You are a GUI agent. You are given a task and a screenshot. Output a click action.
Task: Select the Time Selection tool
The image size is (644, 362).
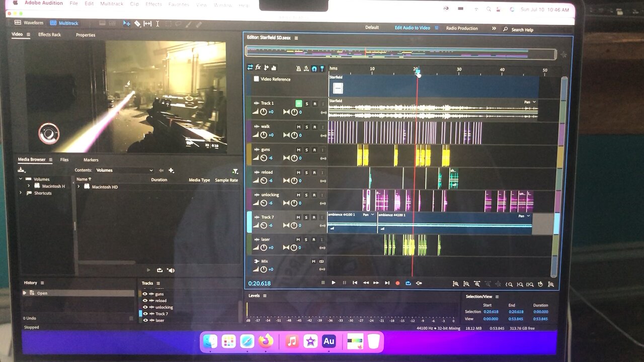[157, 24]
